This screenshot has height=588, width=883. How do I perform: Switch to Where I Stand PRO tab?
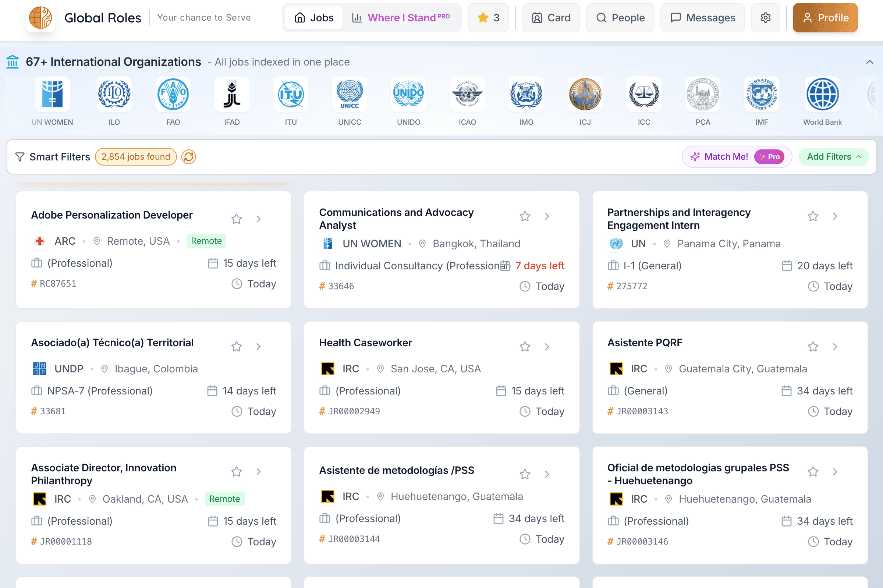pos(401,18)
